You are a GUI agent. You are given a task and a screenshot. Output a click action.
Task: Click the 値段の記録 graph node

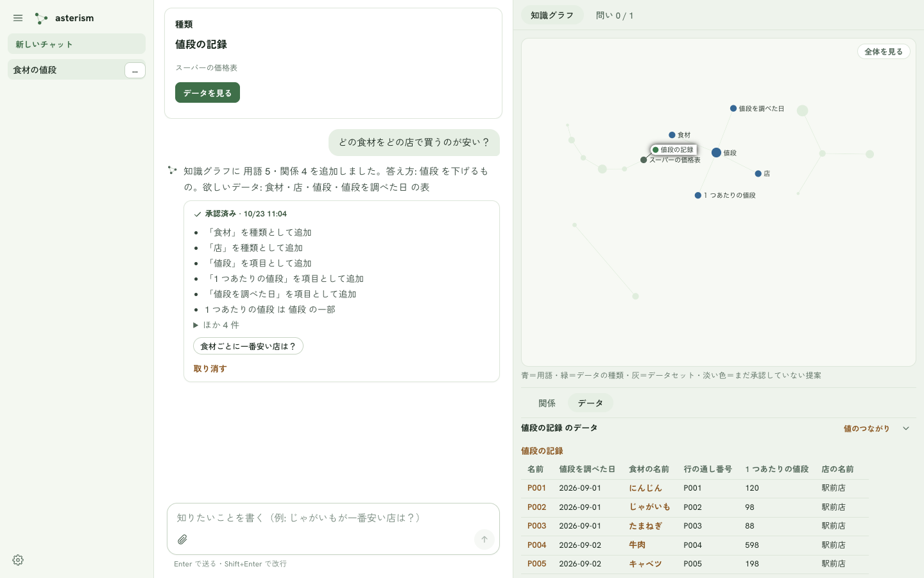coord(655,150)
